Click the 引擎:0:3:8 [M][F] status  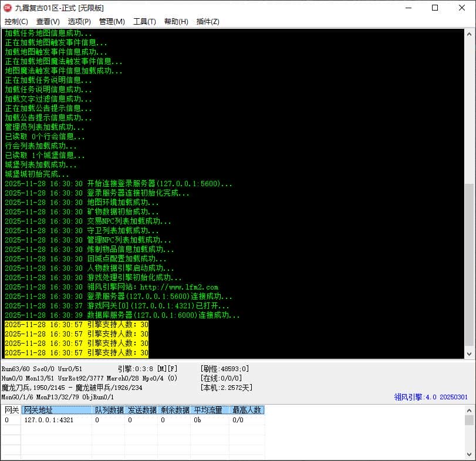[x=147, y=369]
